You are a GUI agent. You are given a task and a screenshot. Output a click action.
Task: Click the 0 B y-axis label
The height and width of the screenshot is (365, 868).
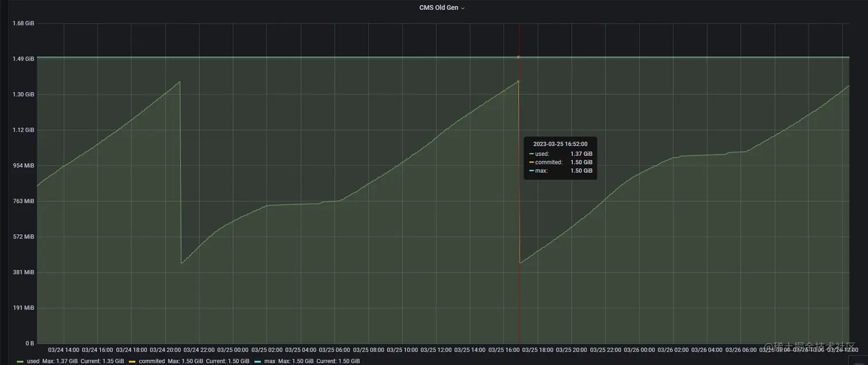tap(29, 343)
